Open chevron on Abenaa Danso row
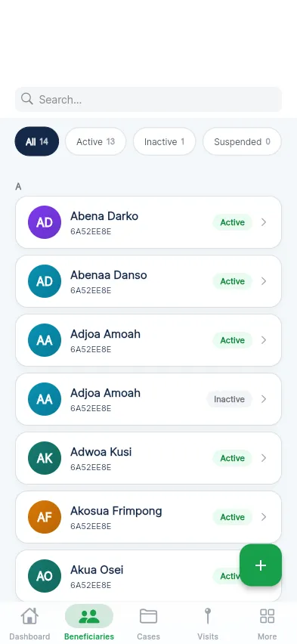 click(x=264, y=281)
